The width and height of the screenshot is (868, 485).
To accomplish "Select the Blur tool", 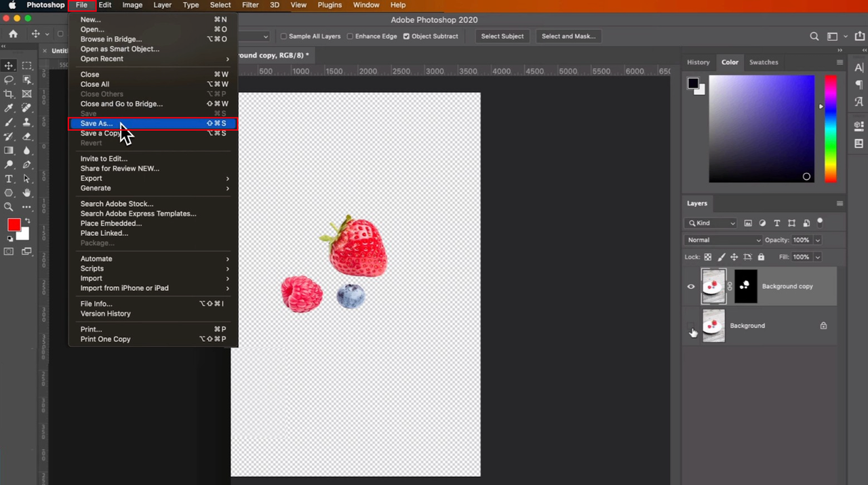I will pos(26,151).
